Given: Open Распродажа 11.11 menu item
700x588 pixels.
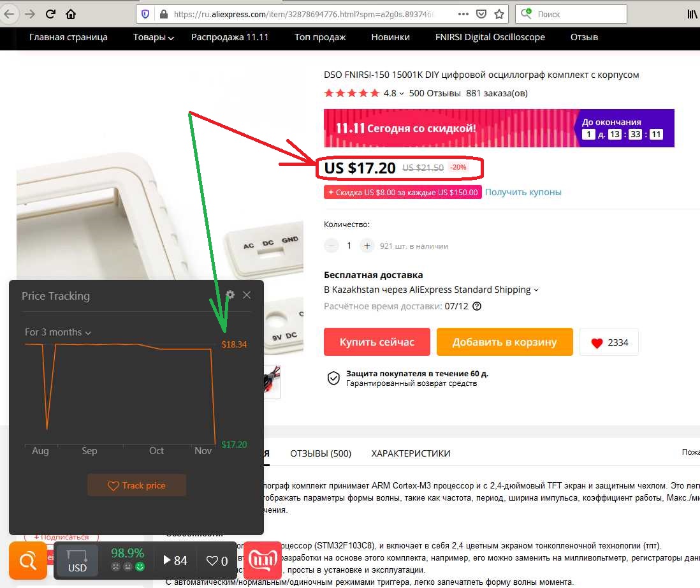Looking at the screenshot, I should pyautogui.click(x=230, y=38).
